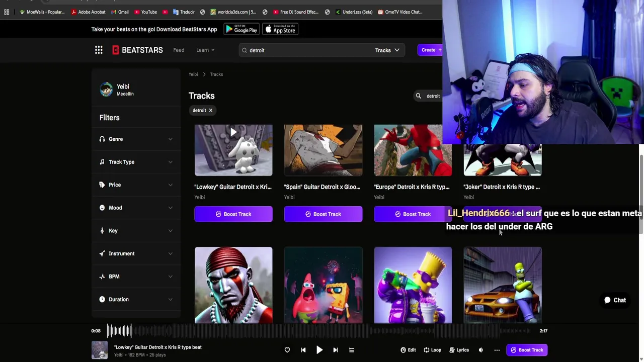This screenshot has height=362, width=644.
Task: Open the YouTube bookmark in browser bar
Action: 145,12
